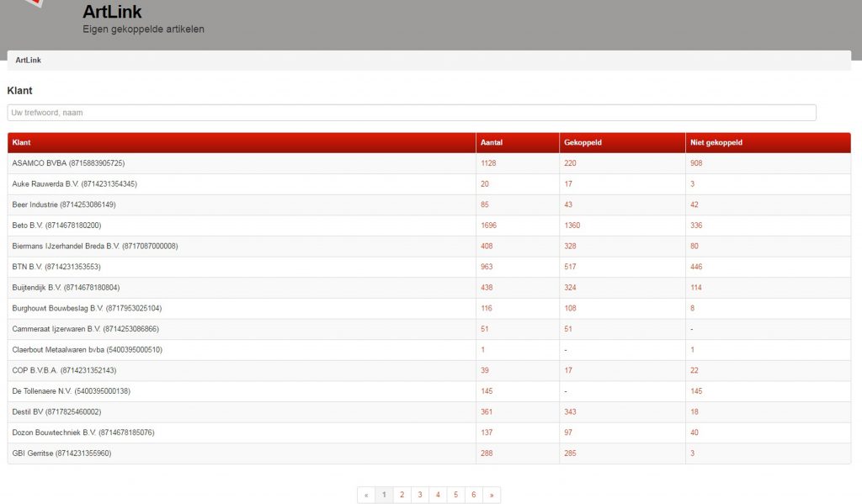The width and height of the screenshot is (862, 504).
Task: Open Gekoppeld value 285 for GBI Gerritse
Action: (x=571, y=454)
